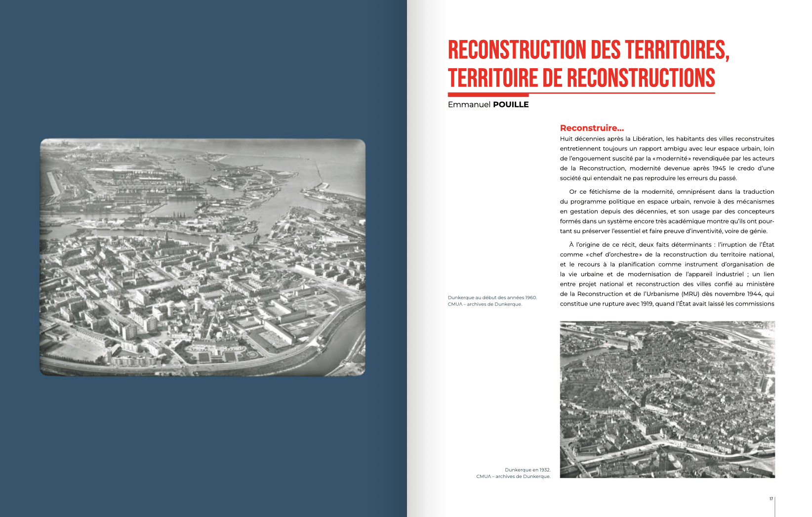
Task: Click the 'Dunkerque en 1932.' caption
Action: [527, 470]
